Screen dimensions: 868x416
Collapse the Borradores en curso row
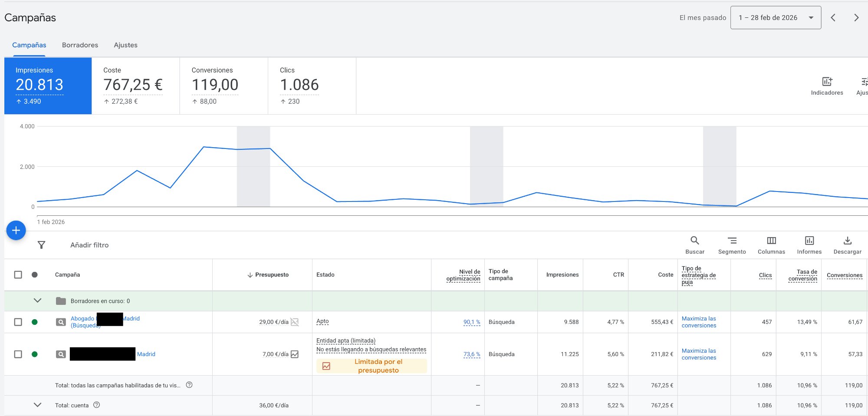coord(38,300)
